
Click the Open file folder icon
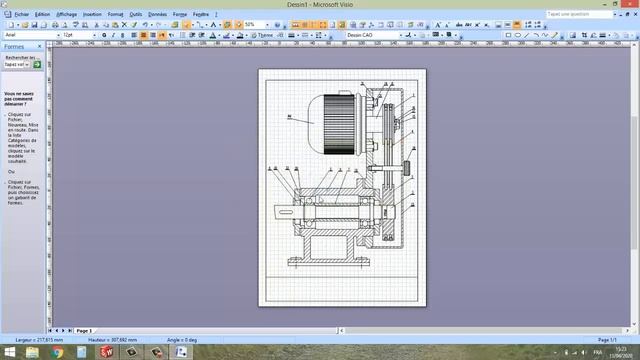(x=25, y=25)
